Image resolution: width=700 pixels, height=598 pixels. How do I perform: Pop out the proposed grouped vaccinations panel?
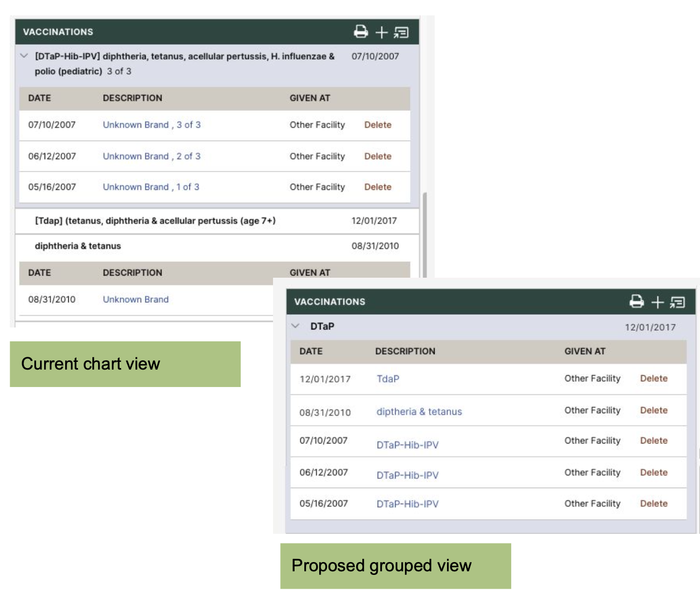[x=677, y=302]
